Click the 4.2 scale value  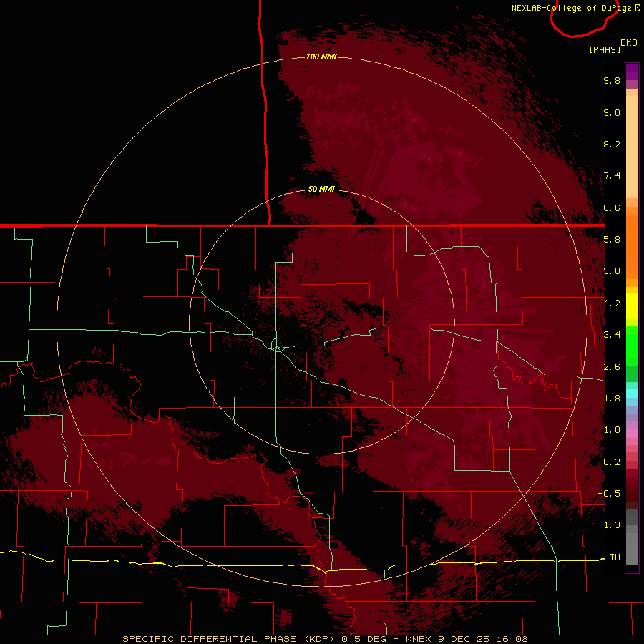pos(612,303)
